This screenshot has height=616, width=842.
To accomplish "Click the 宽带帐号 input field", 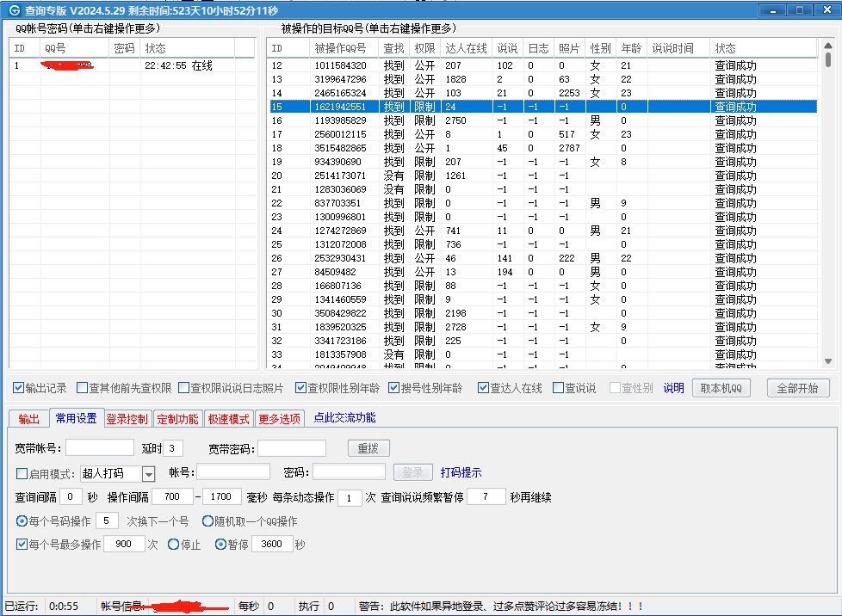I will tap(100, 447).
